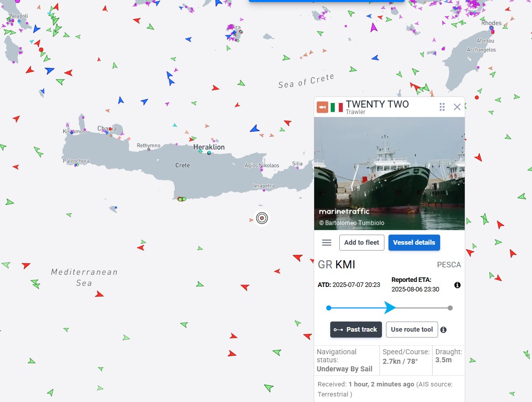Click the Italian flag icon
532x402 pixels.
coord(337,107)
